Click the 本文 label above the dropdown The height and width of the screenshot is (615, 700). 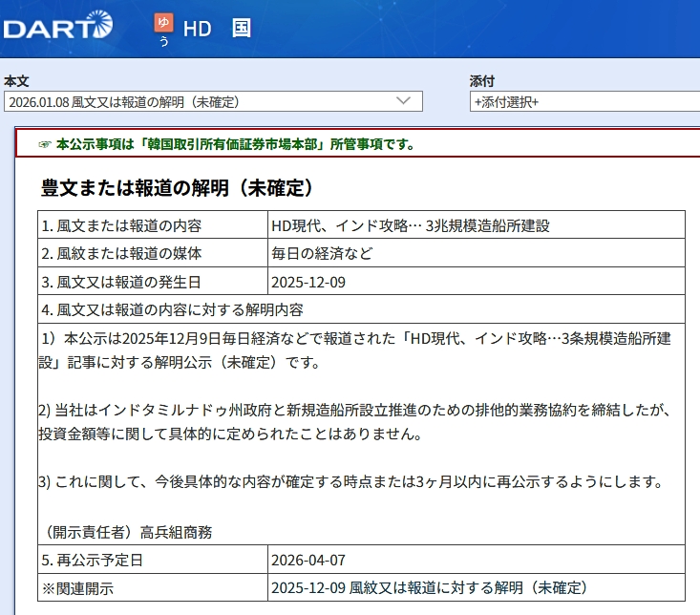pyautogui.click(x=16, y=80)
